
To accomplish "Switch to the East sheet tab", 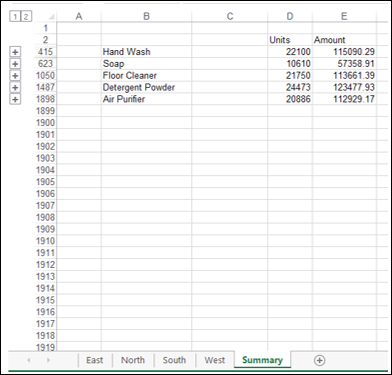I will tap(95, 360).
